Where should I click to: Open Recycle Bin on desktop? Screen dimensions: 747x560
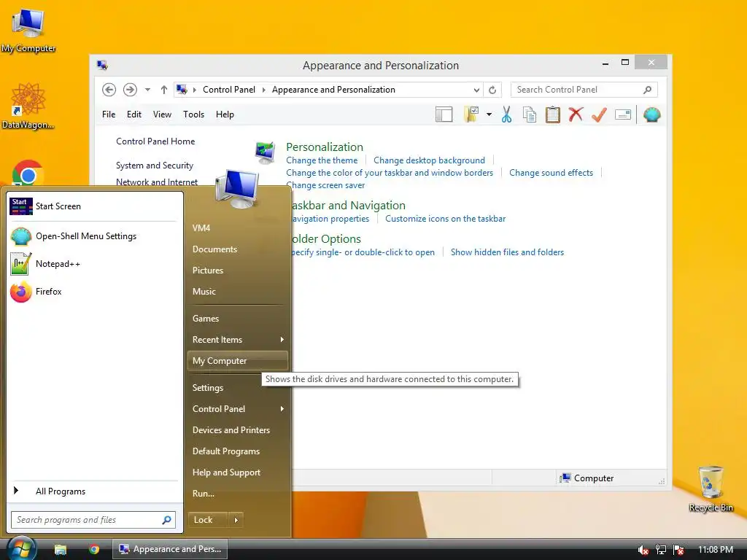coord(711,489)
